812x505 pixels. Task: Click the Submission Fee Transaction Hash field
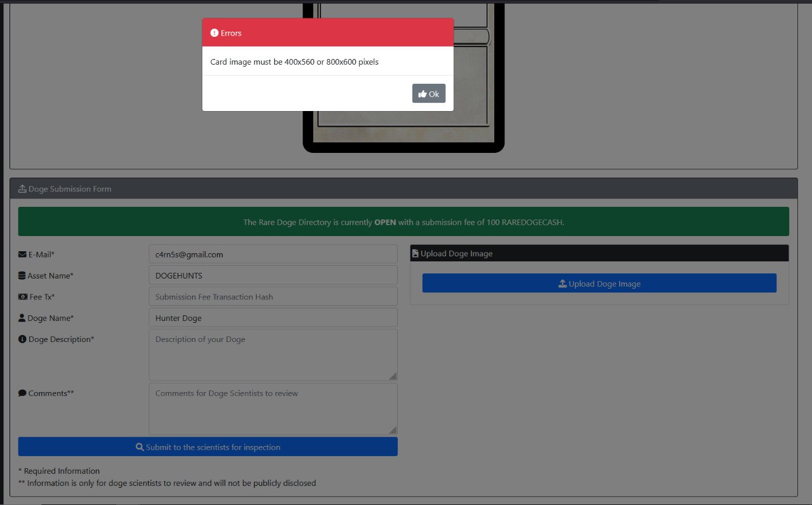pyautogui.click(x=273, y=296)
